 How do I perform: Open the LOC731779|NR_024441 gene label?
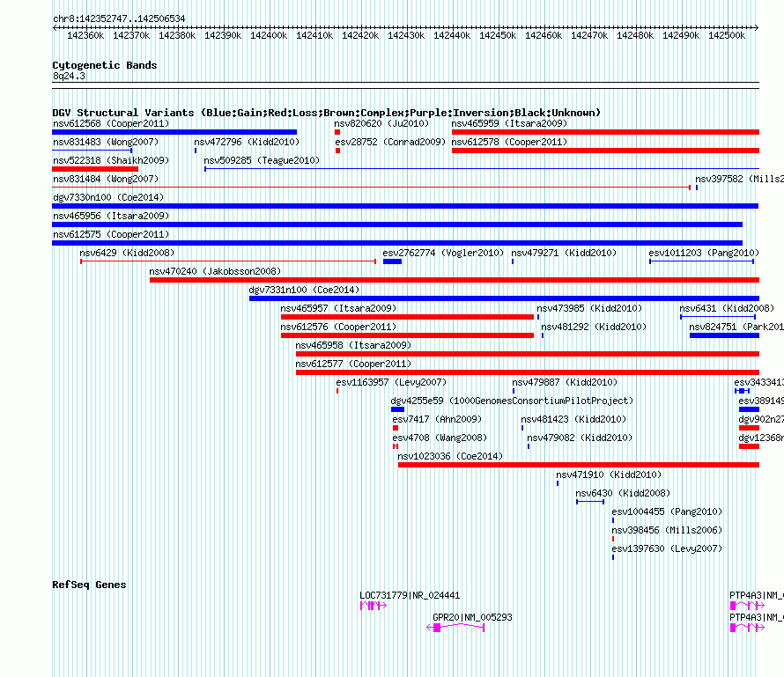click(410, 595)
